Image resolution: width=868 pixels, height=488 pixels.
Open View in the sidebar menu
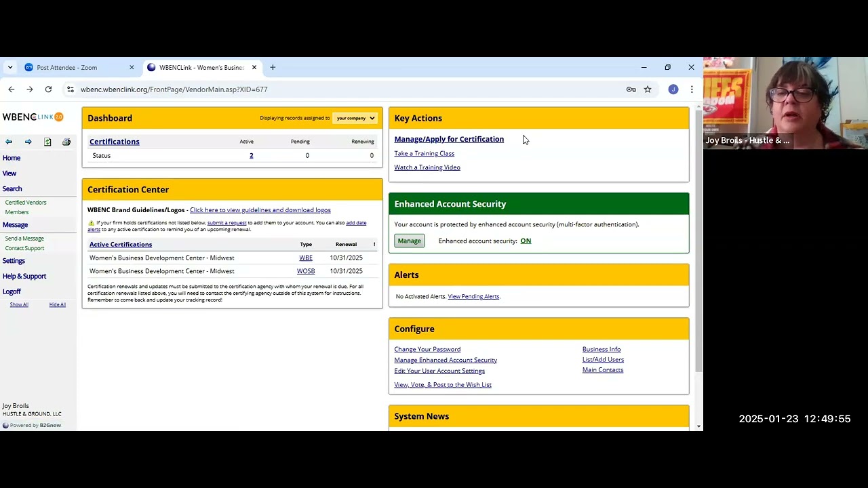9,174
